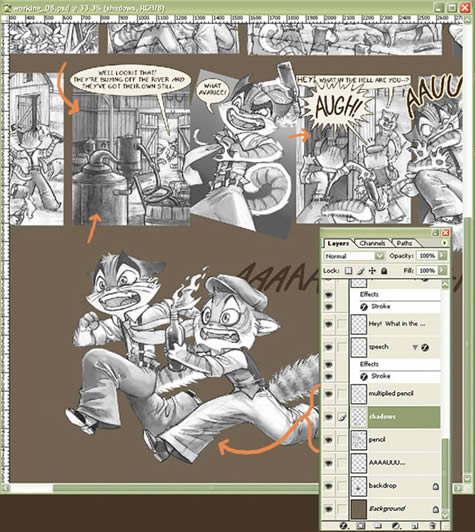The image size is (475, 532).
Task: Click the lock position move icon
Action: tap(372, 271)
